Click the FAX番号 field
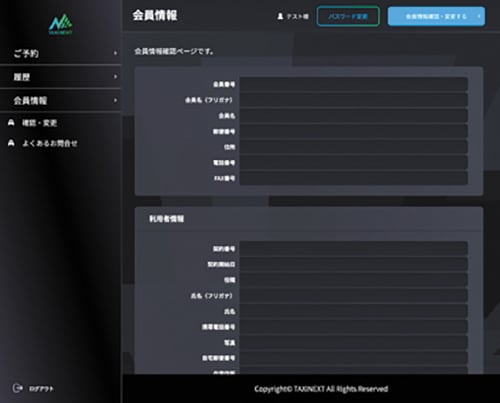 click(354, 178)
